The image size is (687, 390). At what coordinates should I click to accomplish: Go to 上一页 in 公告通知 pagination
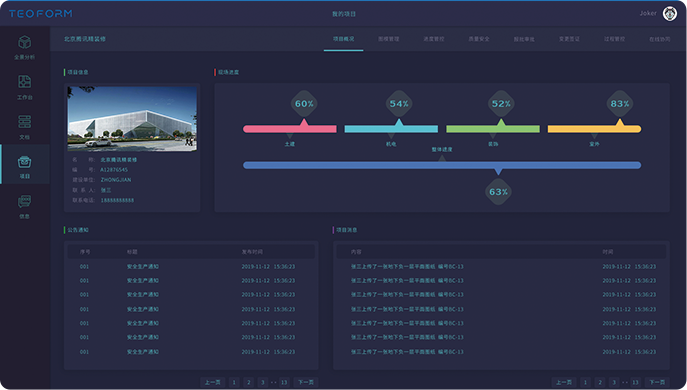(212, 382)
